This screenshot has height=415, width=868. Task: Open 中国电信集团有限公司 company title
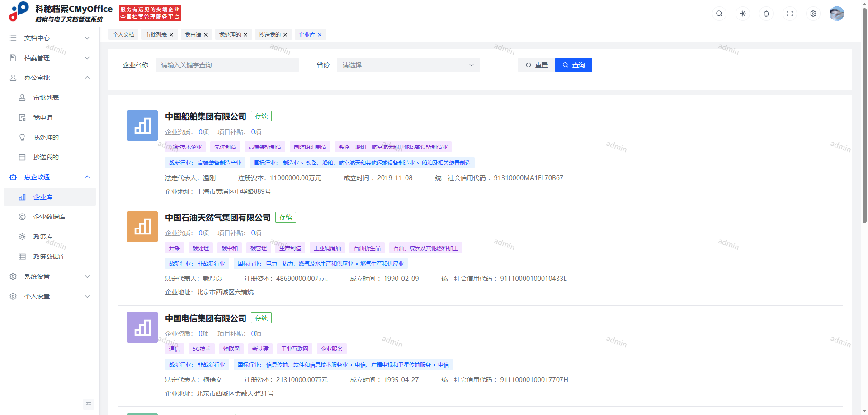[206, 318]
